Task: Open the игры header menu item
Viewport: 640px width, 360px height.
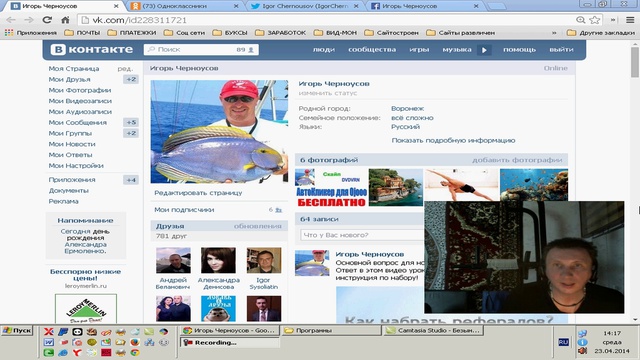Action: point(419,49)
